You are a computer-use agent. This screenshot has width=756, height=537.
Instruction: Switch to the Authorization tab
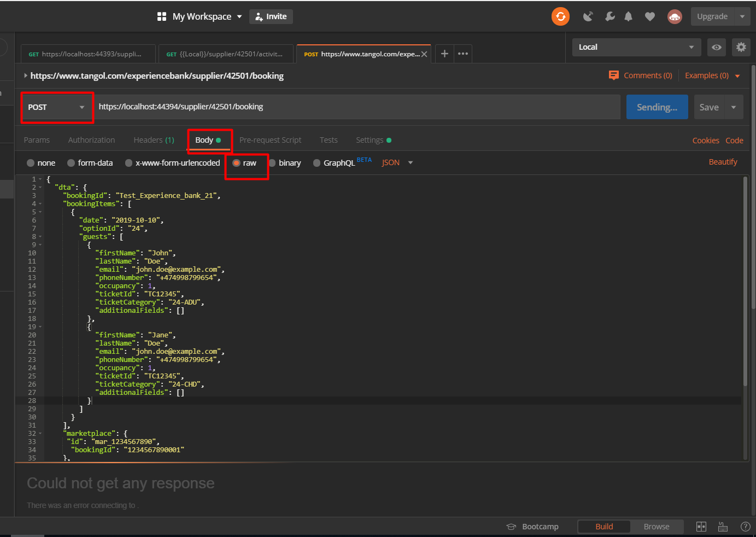click(91, 140)
